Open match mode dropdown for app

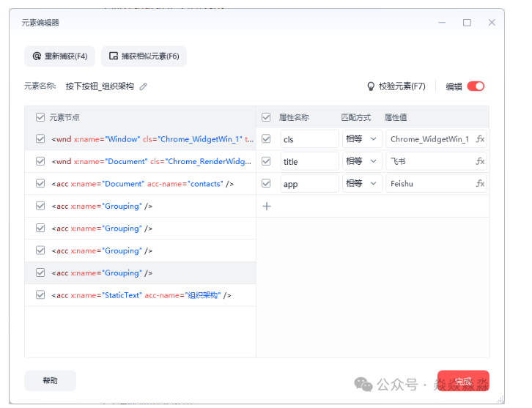(x=362, y=184)
